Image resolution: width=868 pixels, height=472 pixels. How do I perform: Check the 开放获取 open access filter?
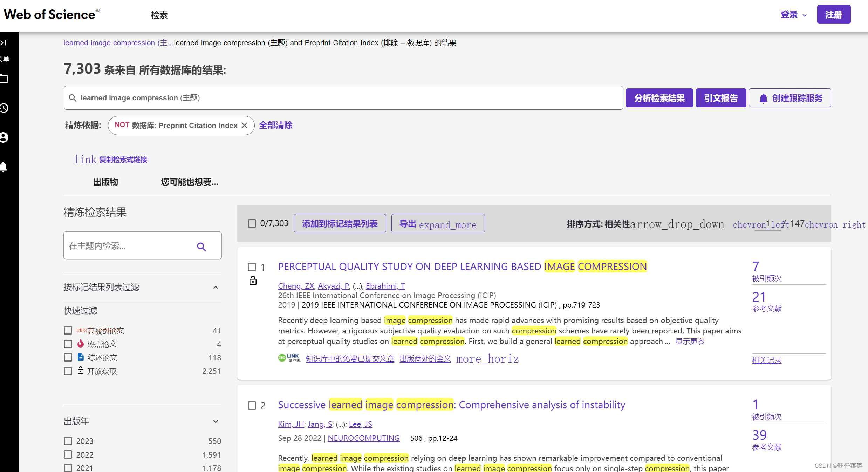(68, 371)
